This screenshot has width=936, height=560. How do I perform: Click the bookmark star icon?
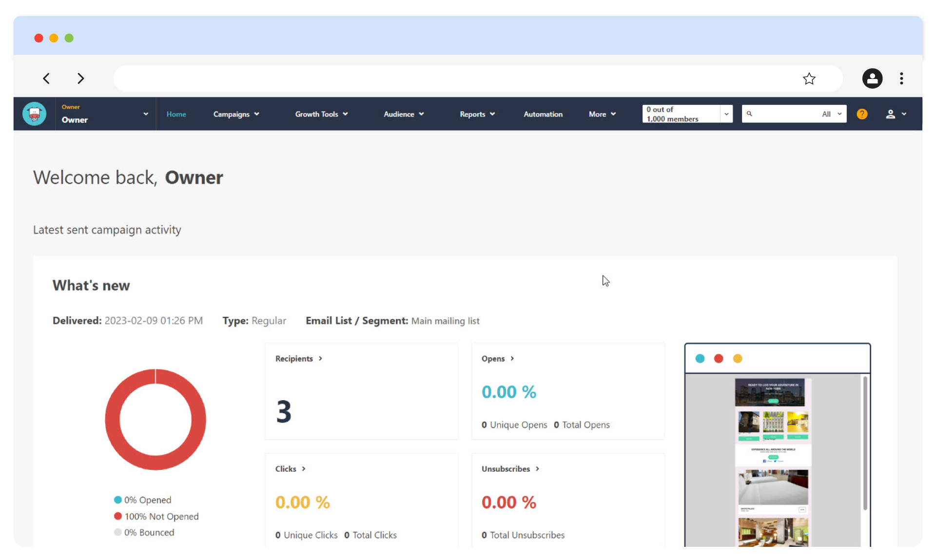point(809,78)
